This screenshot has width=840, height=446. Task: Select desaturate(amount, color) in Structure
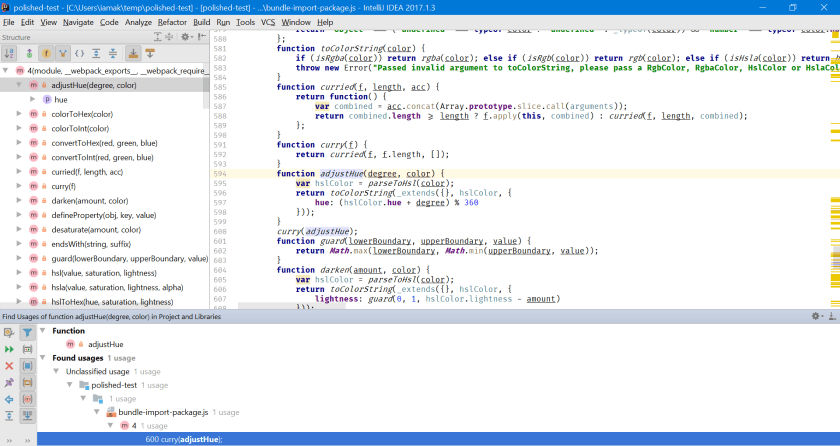96,230
